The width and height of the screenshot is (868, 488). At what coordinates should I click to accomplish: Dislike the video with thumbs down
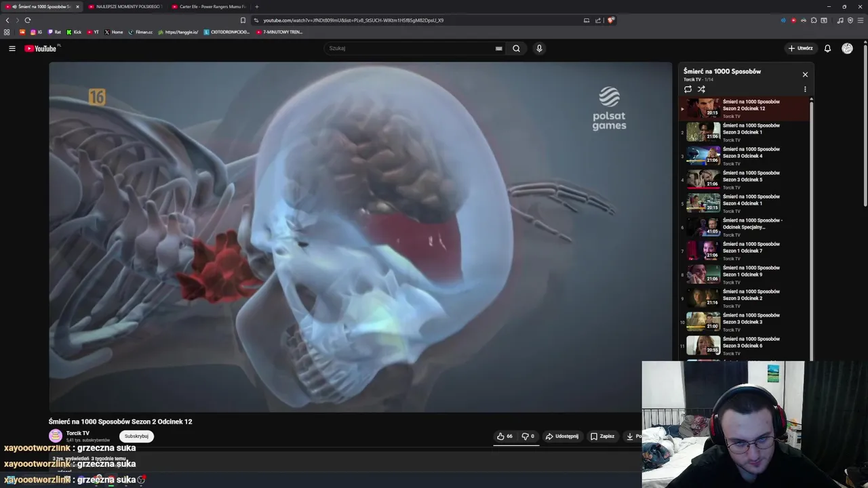click(528, 436)
